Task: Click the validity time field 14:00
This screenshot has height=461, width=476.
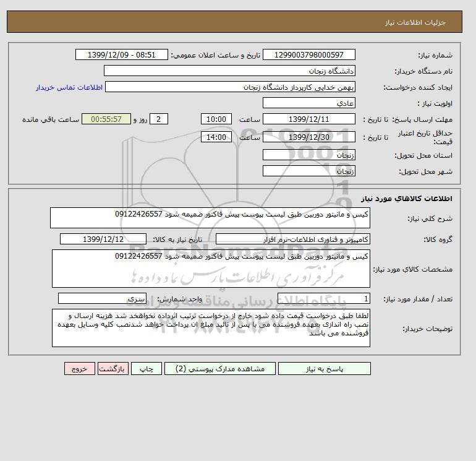Action: 216,137
